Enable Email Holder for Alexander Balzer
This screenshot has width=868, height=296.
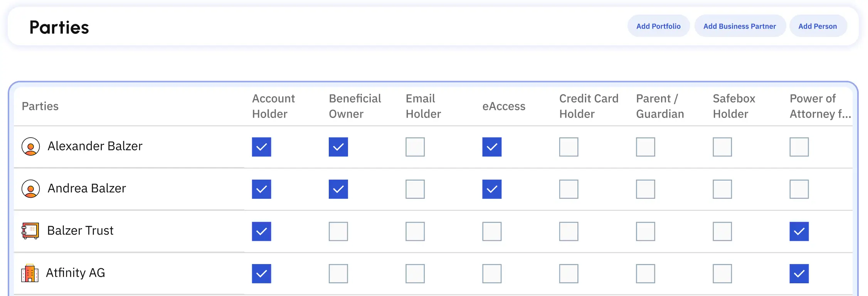click(x=415, y=147)
